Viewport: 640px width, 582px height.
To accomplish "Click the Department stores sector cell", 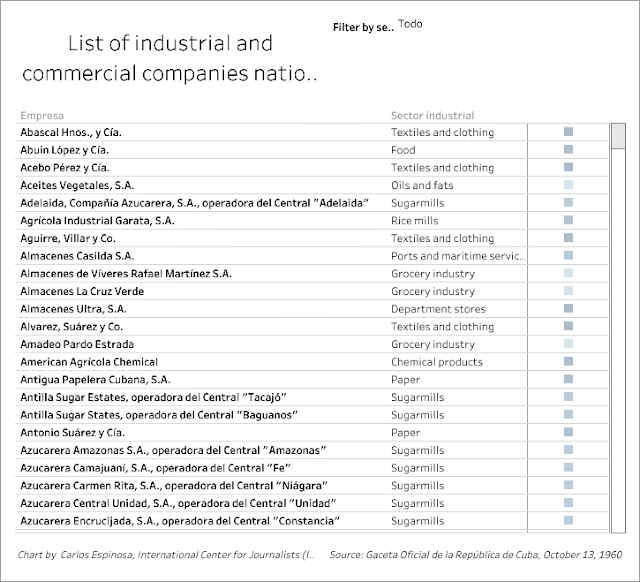I will 438,309.
